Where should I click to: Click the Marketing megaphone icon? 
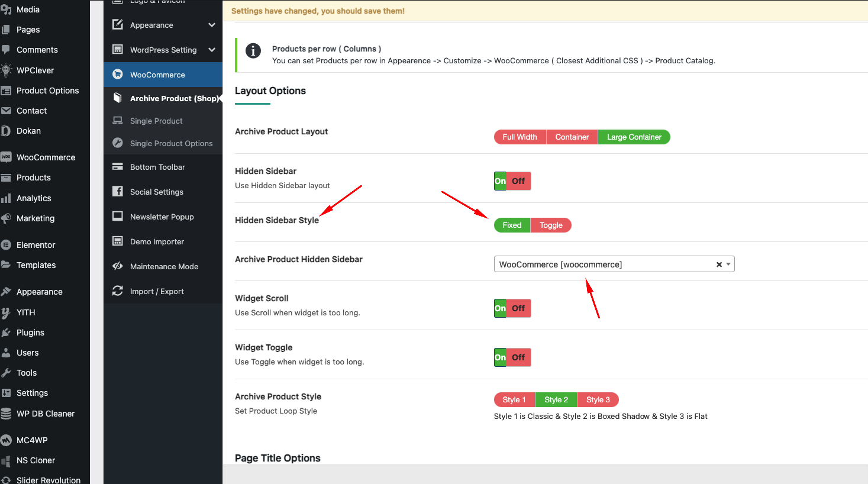6,218
